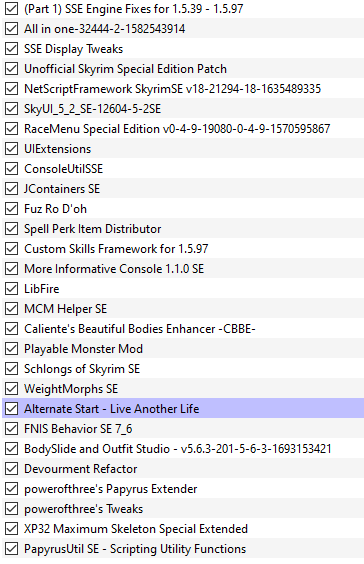
Task: Uncheck powerofthree's Papyrus Extender checkbox
Action: [x=12, y=488]
